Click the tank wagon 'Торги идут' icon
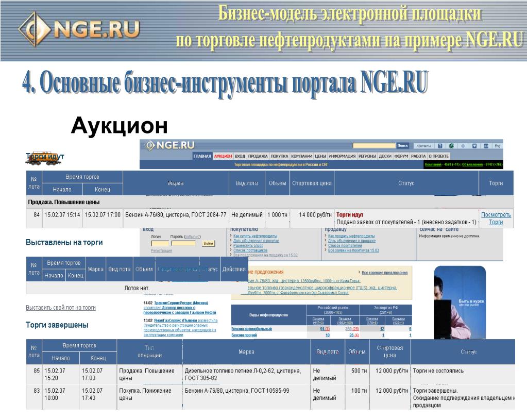 45,157
